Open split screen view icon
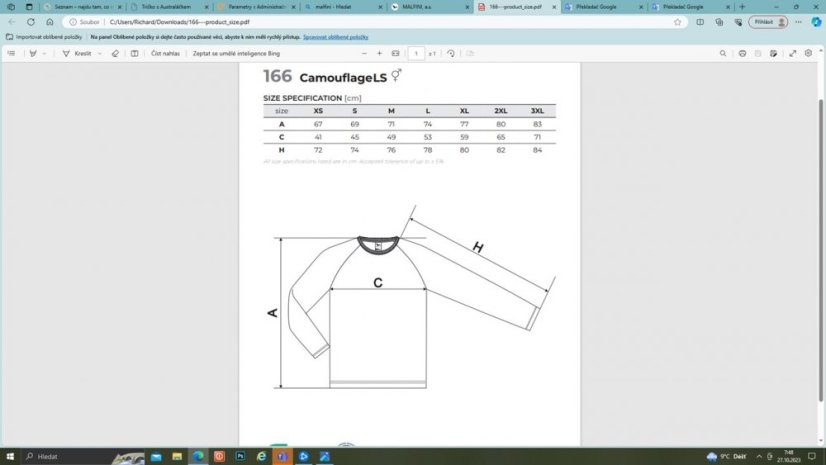The image size is (826, 465). coord(700,22)
